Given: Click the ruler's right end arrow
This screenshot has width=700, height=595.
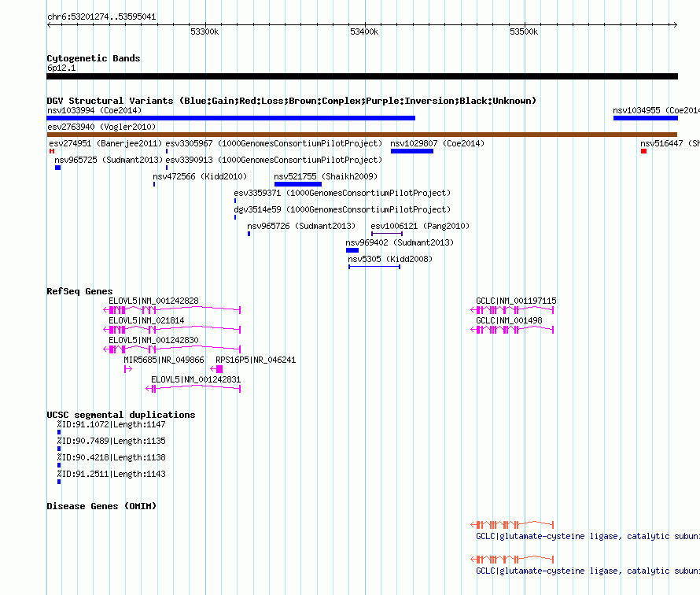Looking at the screenshot, I should pyautogui.click(x=675, y=24).
